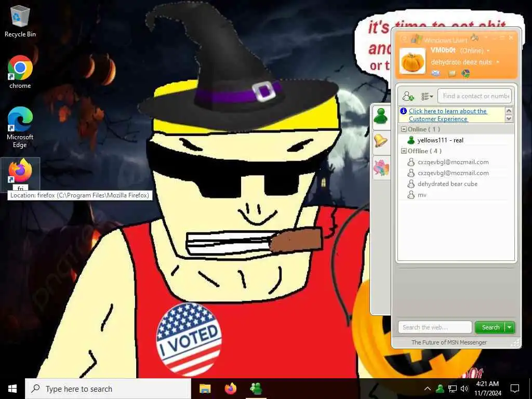
Task: Click the info banner scroll down arrow
Action: coord(509,119)
